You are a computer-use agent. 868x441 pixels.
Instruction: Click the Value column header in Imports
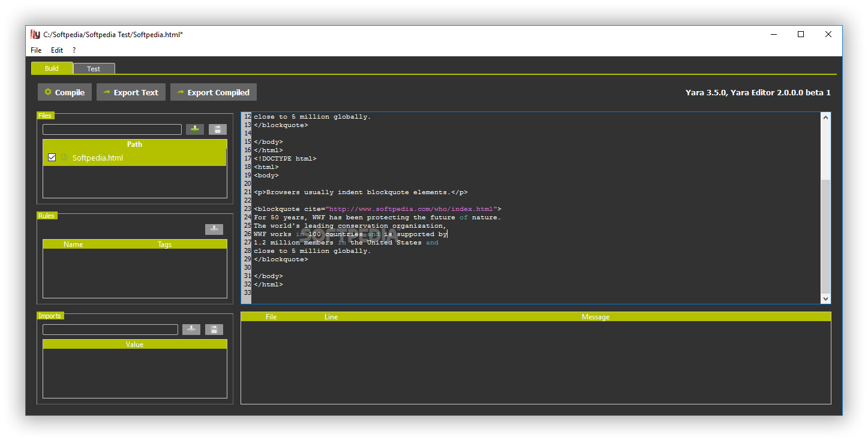[x=135, y=344]
